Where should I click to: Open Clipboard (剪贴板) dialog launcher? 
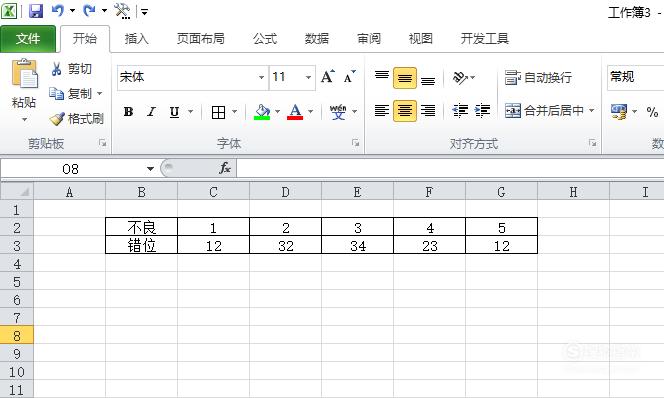[x=102, y=143]
